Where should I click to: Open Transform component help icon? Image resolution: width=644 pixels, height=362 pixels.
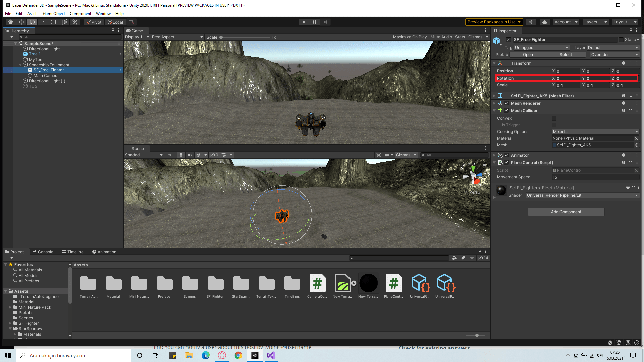point(624,63)
